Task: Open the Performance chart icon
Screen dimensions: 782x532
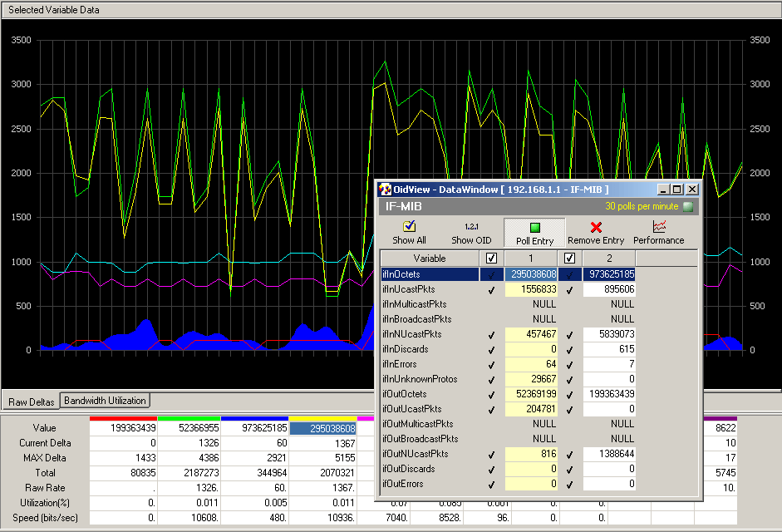Action: click(x=659, y=226)
